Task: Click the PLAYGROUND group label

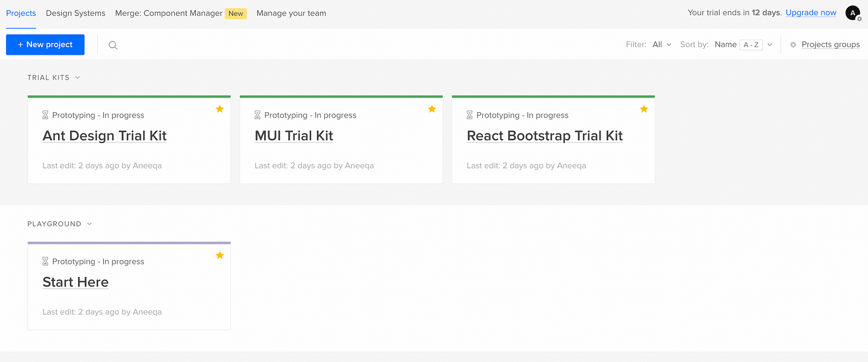Action: coord(54,224)
